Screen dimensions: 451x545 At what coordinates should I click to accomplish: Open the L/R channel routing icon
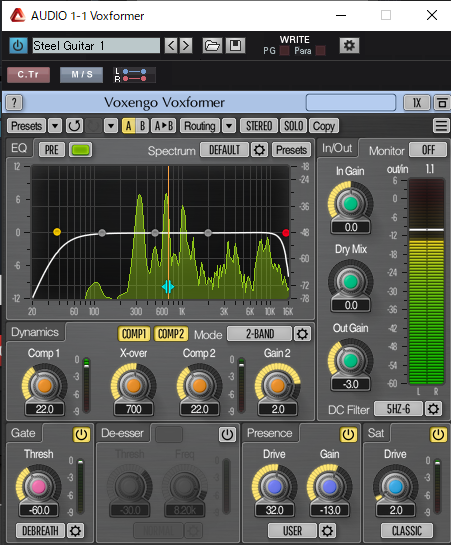[x=134, y=75]
